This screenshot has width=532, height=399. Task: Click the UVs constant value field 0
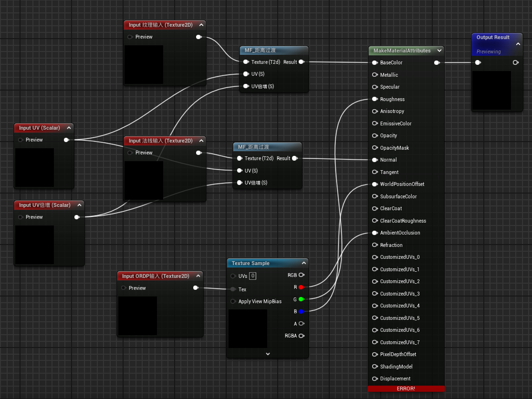[x=252, y=276]
